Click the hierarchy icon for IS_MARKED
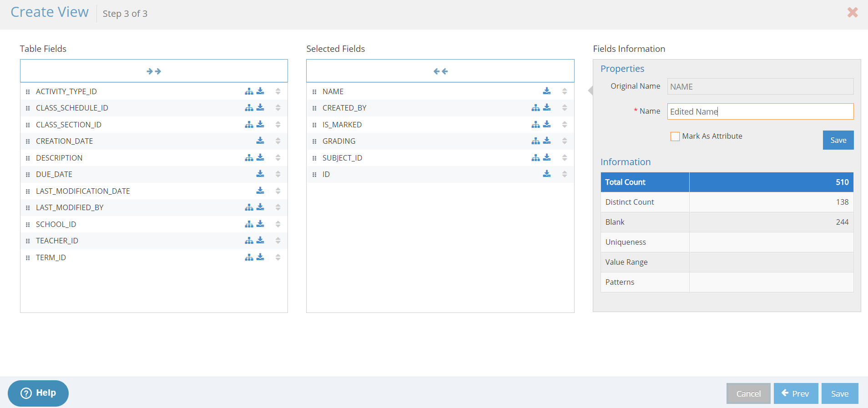 535,125
